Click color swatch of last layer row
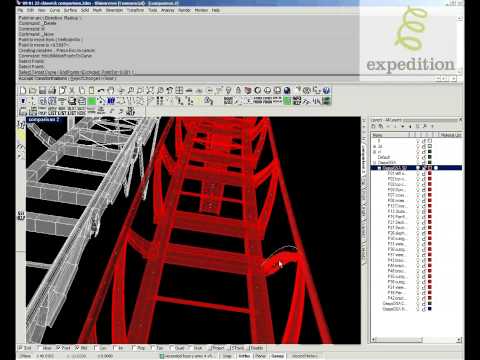Image resolution: width=480 pixels, height=360 pixels. (430, 309)
